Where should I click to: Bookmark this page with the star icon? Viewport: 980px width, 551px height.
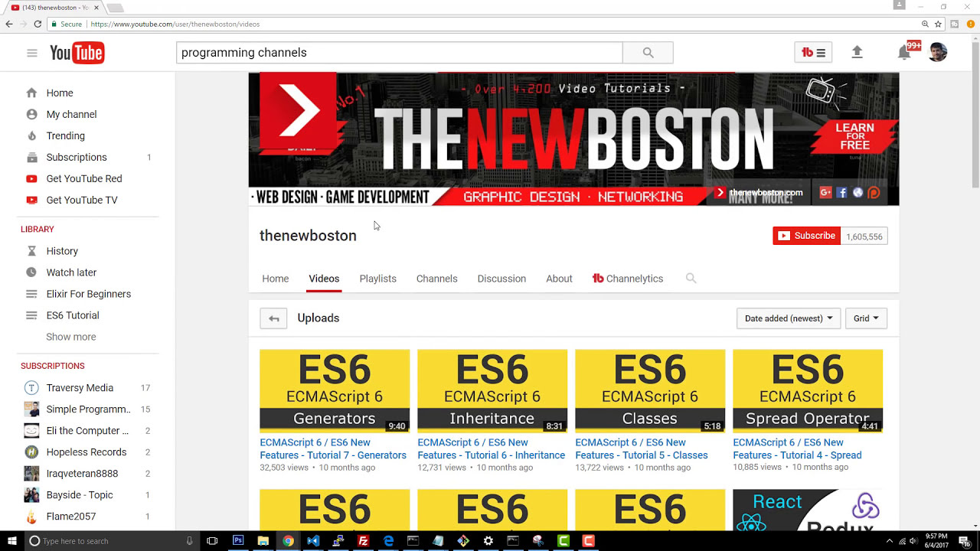tap(938, 24)
